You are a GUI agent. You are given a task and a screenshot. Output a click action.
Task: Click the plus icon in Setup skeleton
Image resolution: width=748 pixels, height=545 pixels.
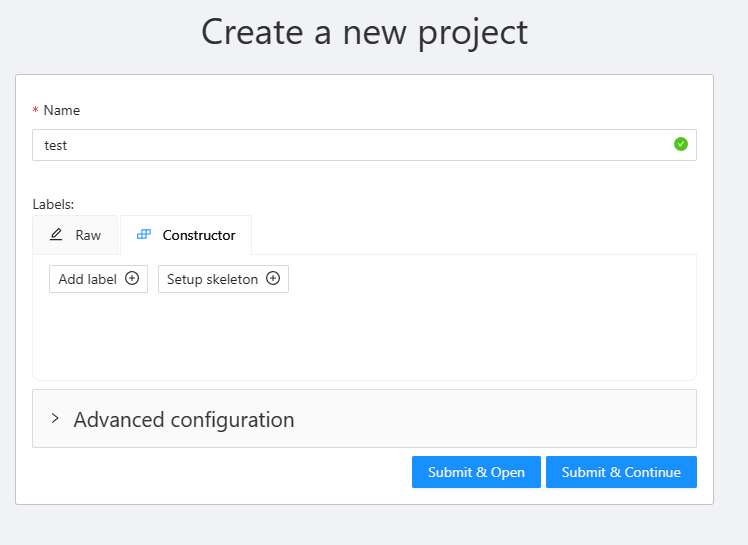pos(273,278)
